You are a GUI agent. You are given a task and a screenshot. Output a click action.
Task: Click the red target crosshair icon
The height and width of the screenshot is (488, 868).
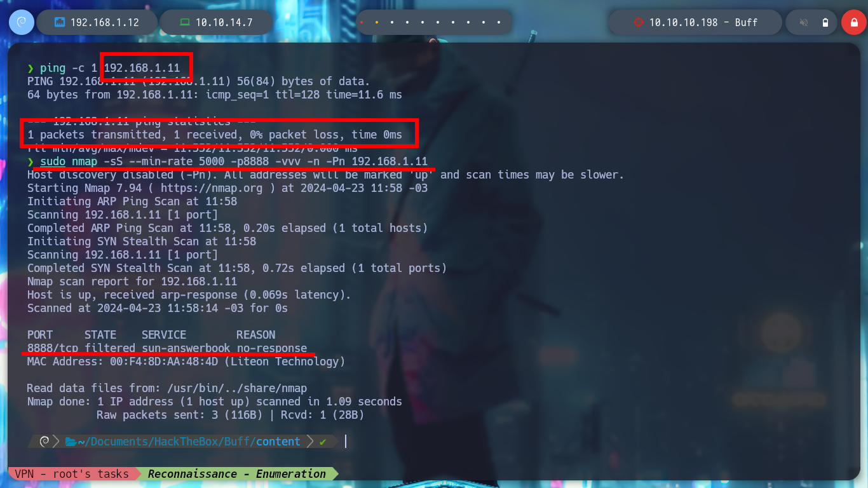coord(639,22)
